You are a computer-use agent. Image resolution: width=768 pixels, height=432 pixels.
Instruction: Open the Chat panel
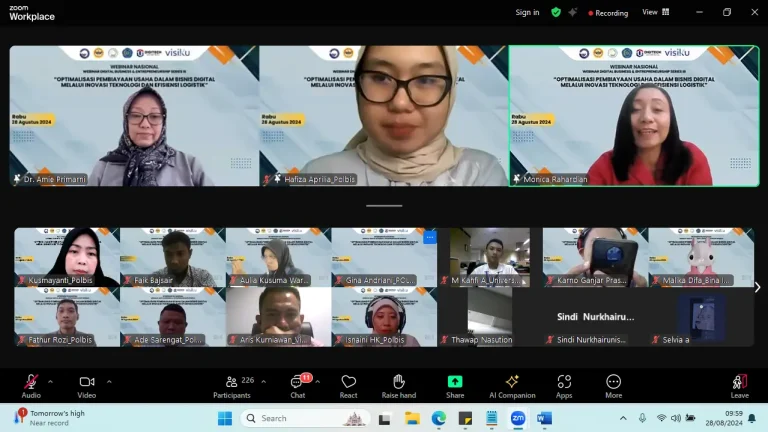[298, 386]
